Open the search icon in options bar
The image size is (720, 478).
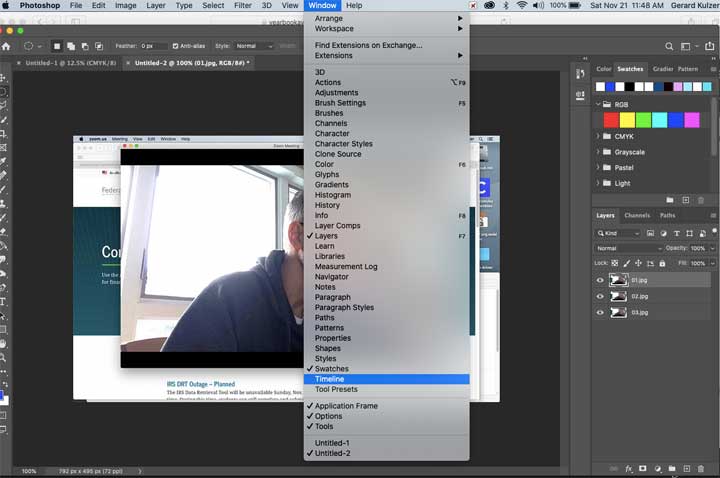click(669, 46)
